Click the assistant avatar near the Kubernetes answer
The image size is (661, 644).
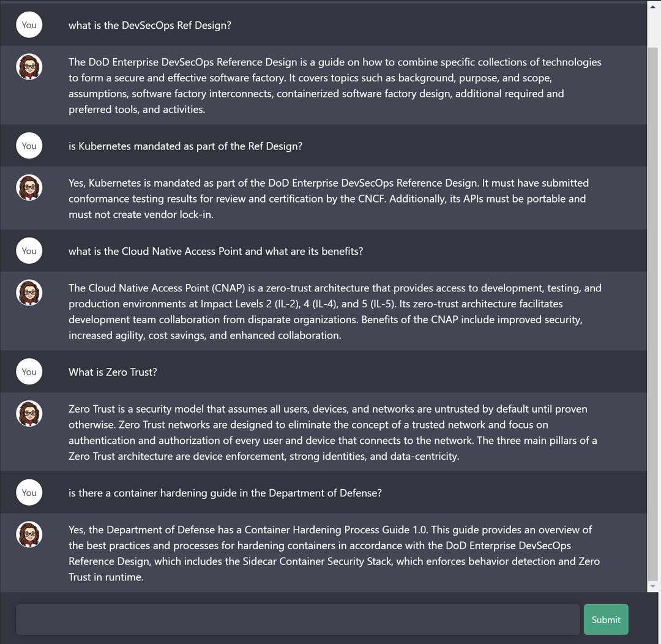(29, 187)
